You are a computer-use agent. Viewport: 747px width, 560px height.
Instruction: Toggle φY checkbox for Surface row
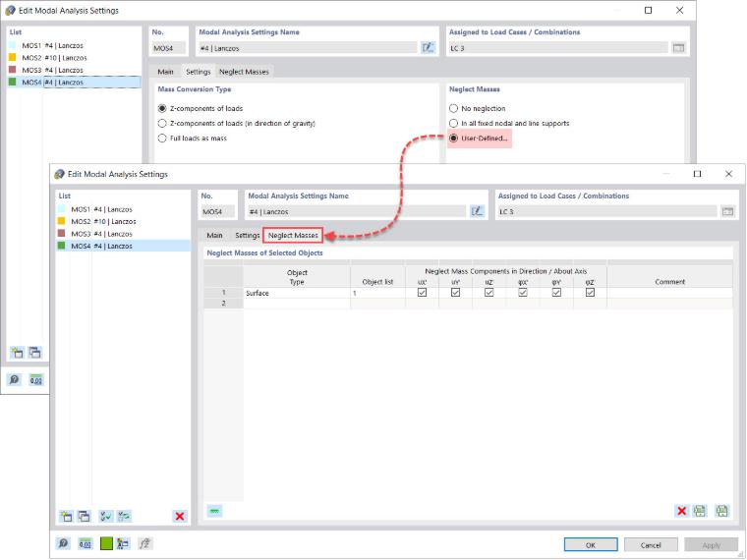coord(556,293)
